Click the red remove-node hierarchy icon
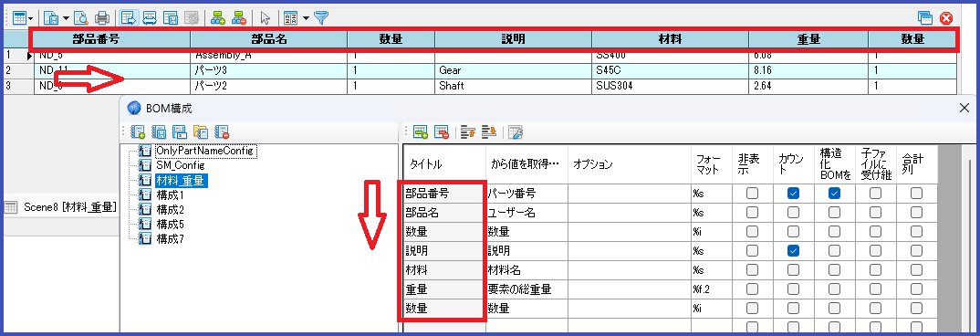The height and width of the screenshot is (336, 980). click(239, 18)
